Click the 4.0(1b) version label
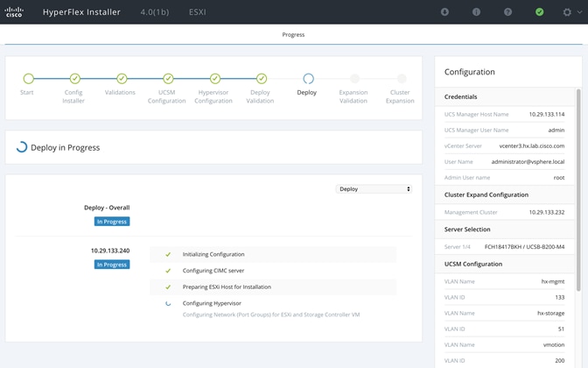Image resolution: width=588 pixels, height=368 pixels. (x=155, y=12)
